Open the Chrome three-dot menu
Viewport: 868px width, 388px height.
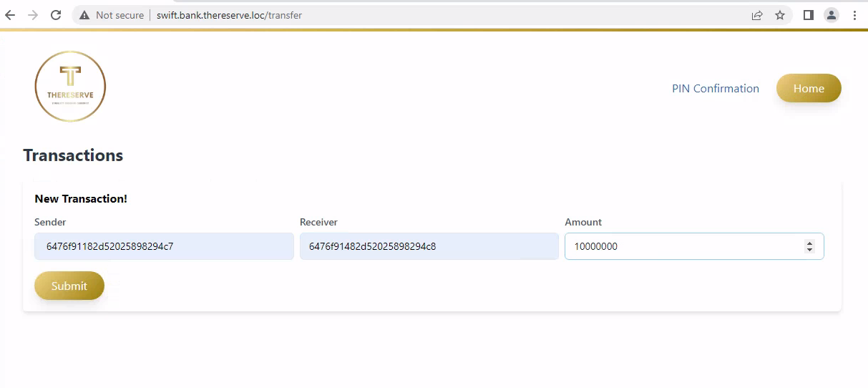click(854, 15)
